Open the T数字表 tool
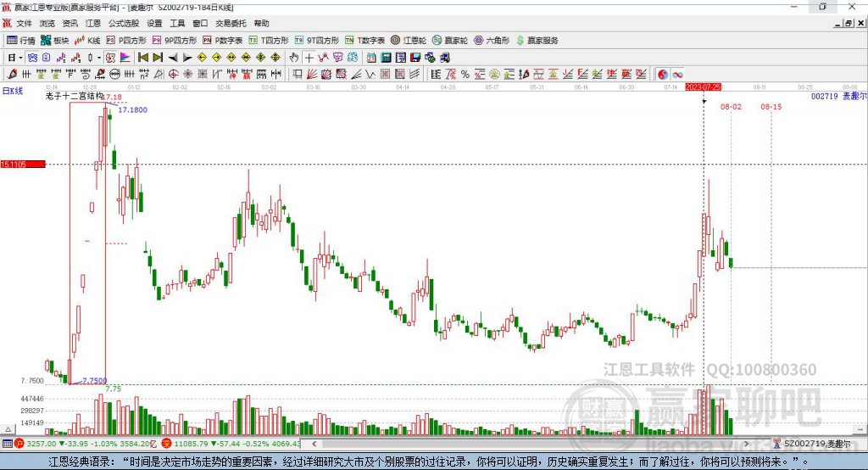 point(364,41)
